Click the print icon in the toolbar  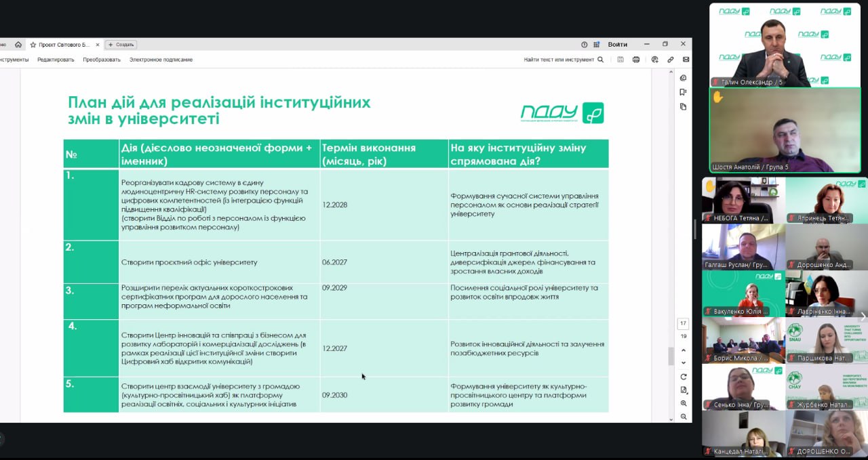click(x=636, y=60)
